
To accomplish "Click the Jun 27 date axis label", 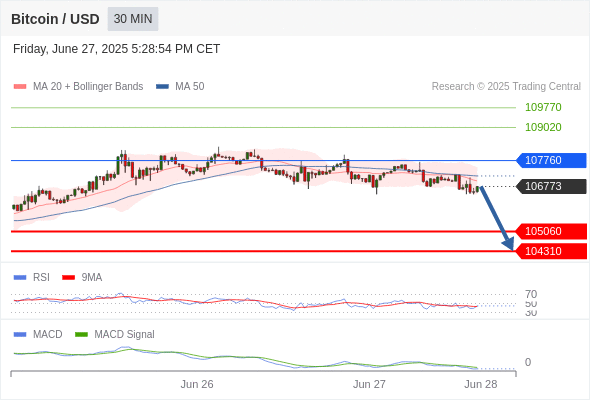I will tap(369, 384).
